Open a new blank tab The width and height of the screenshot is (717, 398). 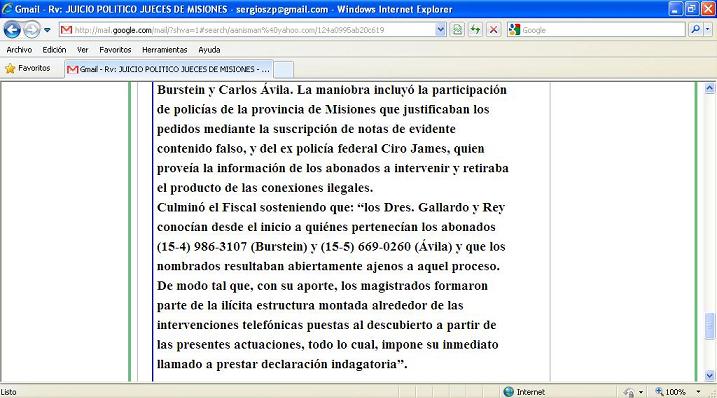(284, 70)
